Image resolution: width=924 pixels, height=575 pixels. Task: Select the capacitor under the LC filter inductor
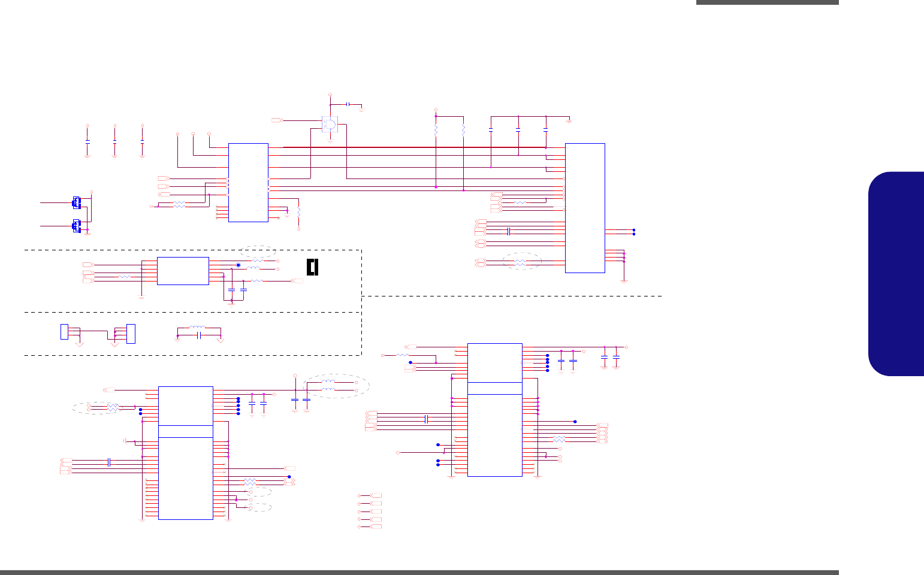(198, 337)
